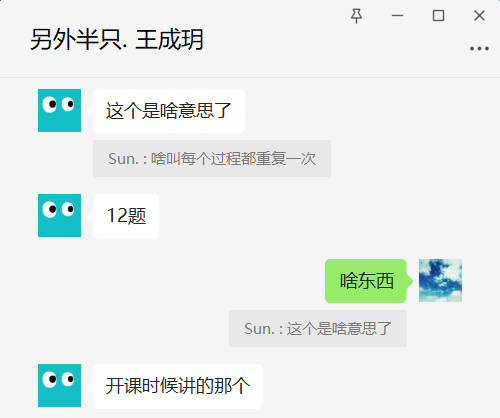This screenshot has width=500, height=418.
Task: Select the '开课时候讲的那个' message bubble
Action: (178, 386)
